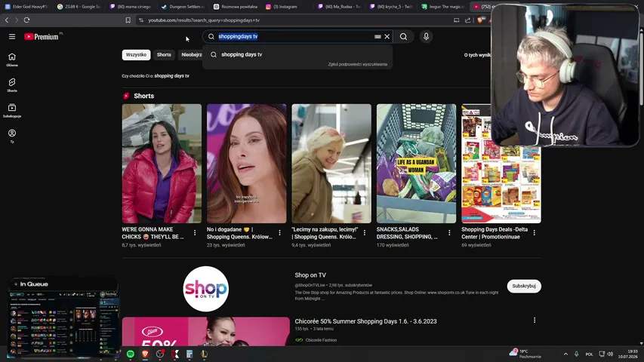Select the Wszystko filter chip
This screenshot has height=362, width=644.
[x=136, y=54]
